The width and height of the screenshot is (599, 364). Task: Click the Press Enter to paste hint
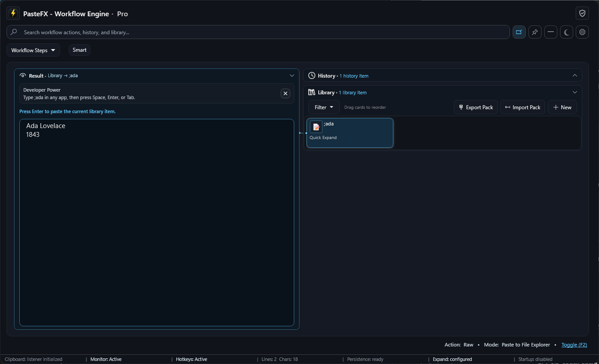click(x=68, y=111)
